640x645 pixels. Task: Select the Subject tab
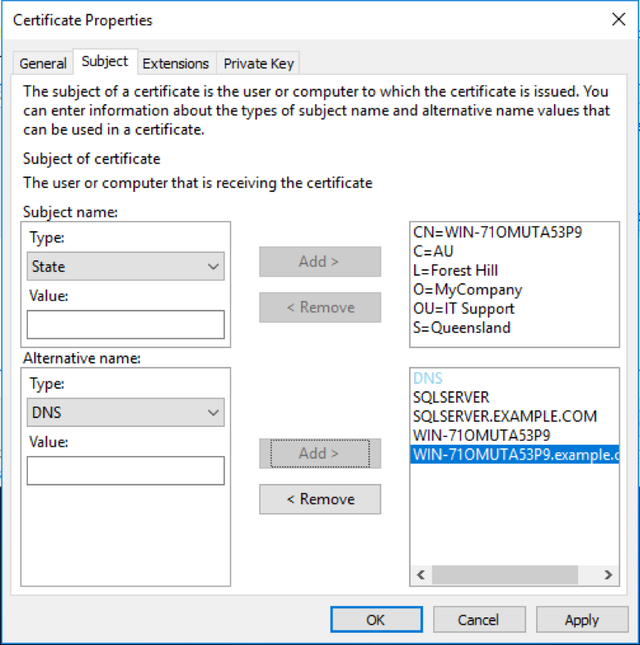coord(105,62)
